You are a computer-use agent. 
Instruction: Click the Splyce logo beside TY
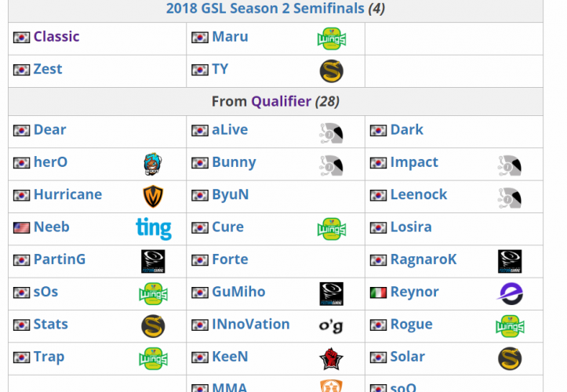[x=332, y=71]
